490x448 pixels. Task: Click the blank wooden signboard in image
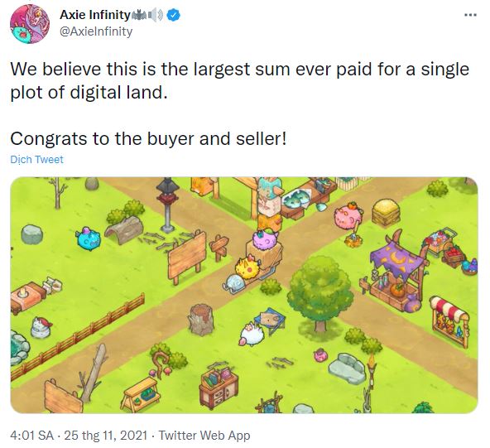(x=187, y=258)
